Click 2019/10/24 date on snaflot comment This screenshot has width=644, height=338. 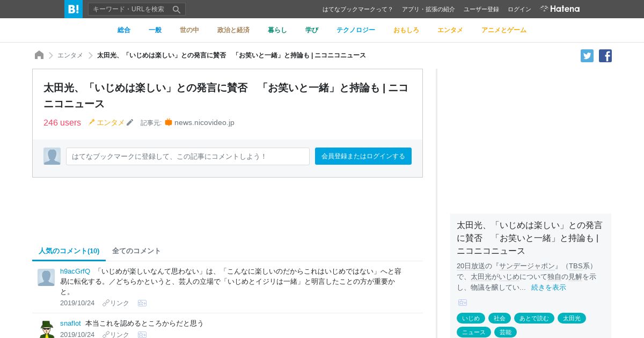77,334
